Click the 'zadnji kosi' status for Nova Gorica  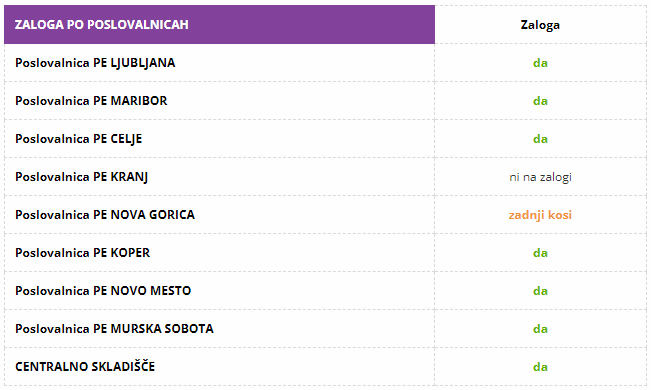point(540,215)
